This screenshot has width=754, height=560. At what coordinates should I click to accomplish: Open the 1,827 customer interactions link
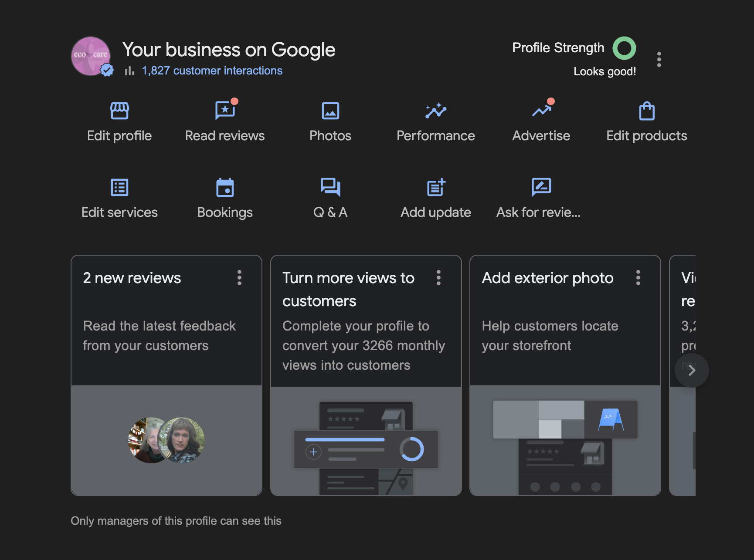(212, 71)
